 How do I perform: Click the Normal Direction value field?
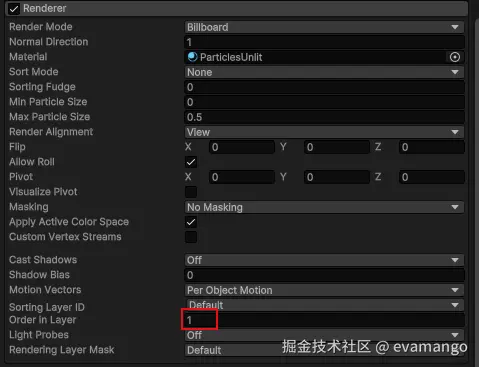(x=324, y=42)
